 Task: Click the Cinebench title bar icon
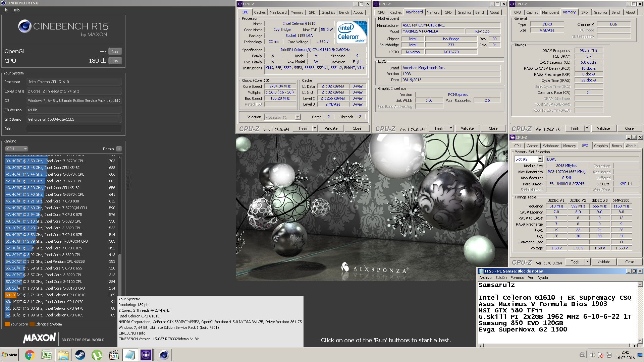(3, 3)
